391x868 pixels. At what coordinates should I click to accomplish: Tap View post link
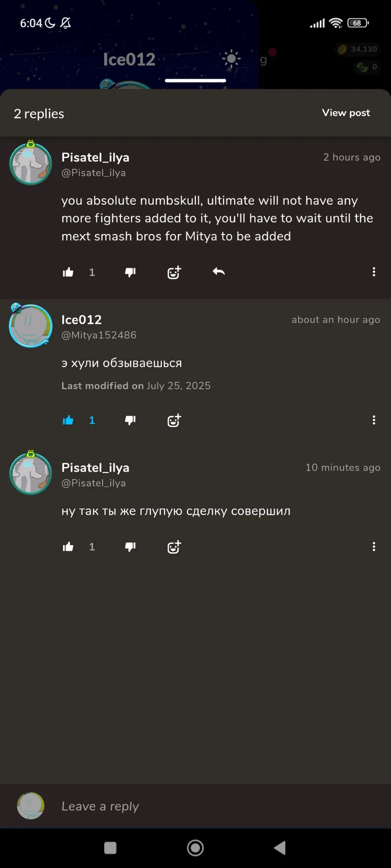pos(346,113)
